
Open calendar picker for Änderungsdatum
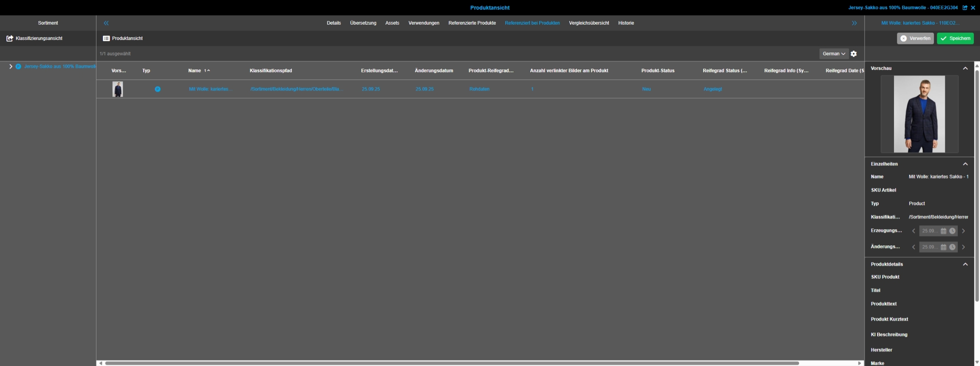[x=943, y=247]
